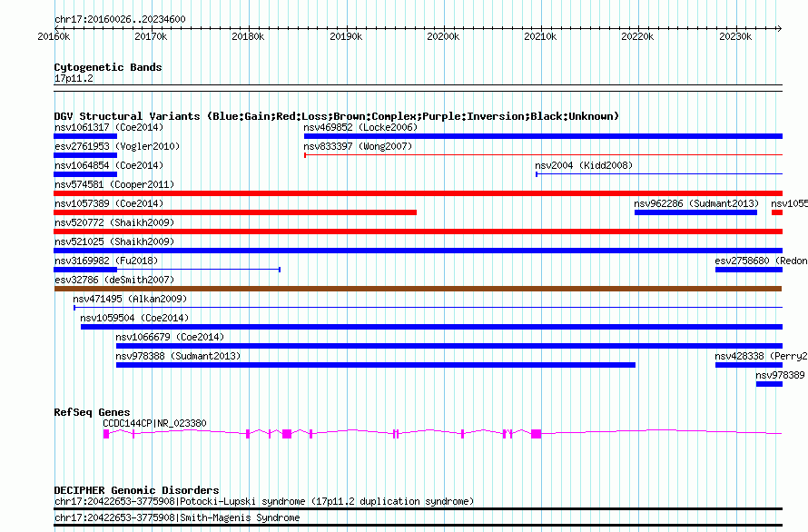This screenshot has height=532, width=808.
Task: Click the nsv833397 (Wong2007) loss label
Action: tap(358, 146)
